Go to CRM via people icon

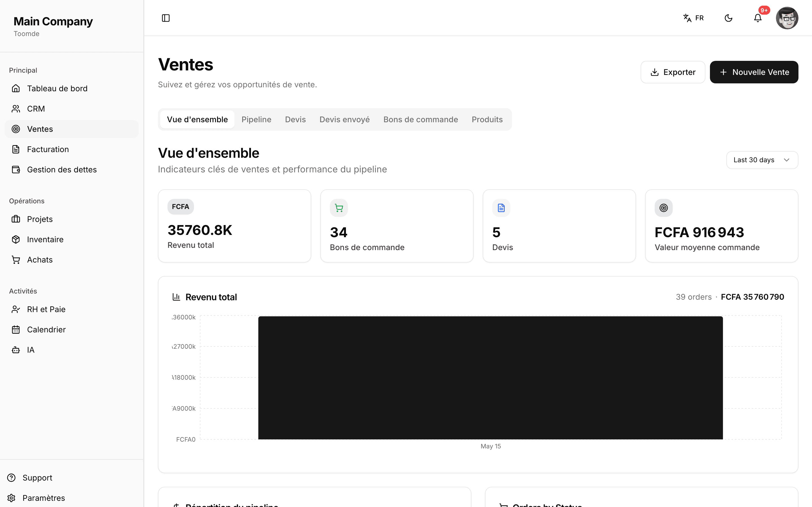(16, 109)
